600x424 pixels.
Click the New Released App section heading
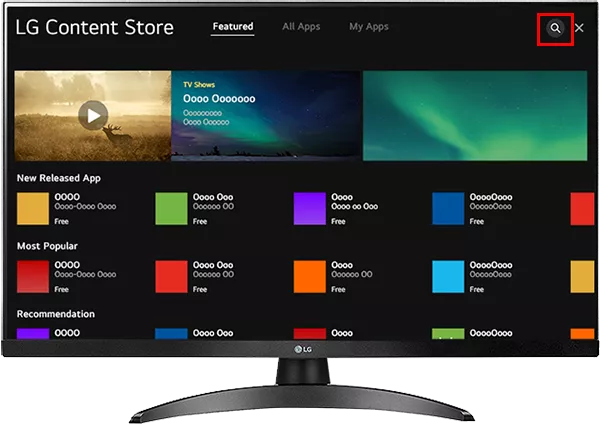[x=59, y=178]
